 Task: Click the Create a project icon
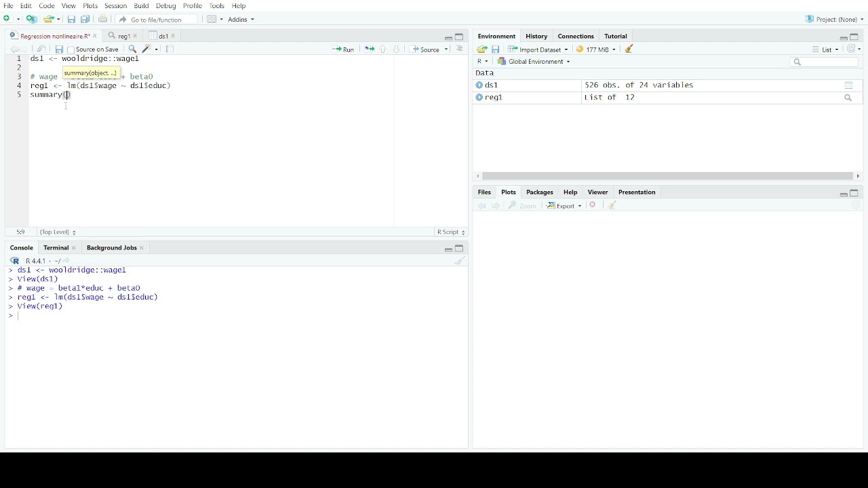pyautogui.click(x=32, y=19)
